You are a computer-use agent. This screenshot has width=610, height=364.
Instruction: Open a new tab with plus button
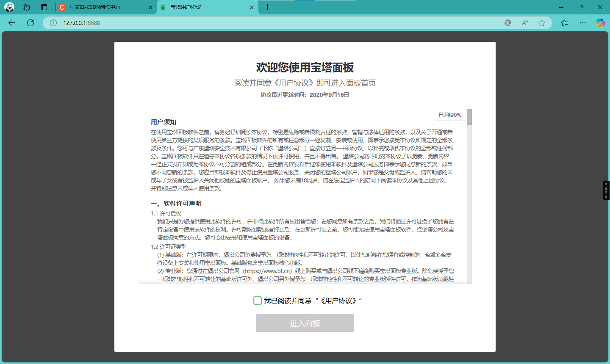tap(267, 7)
